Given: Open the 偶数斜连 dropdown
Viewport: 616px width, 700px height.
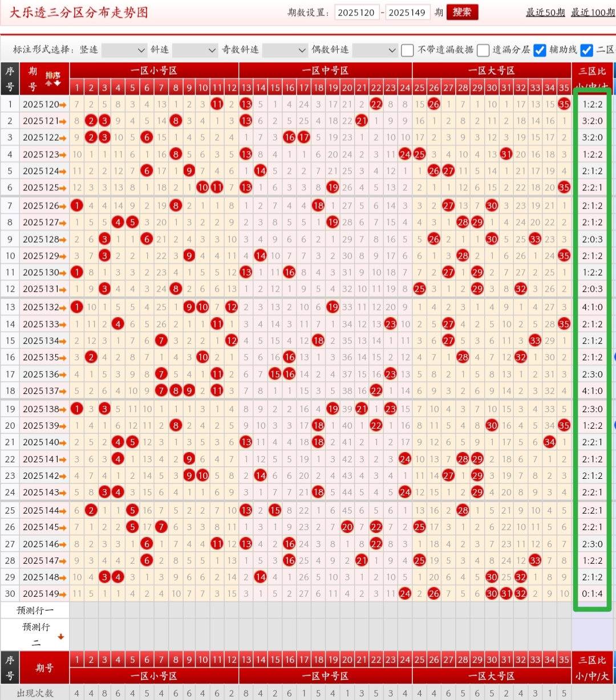Looking at the screenshot, I should (x=375, y=50).
